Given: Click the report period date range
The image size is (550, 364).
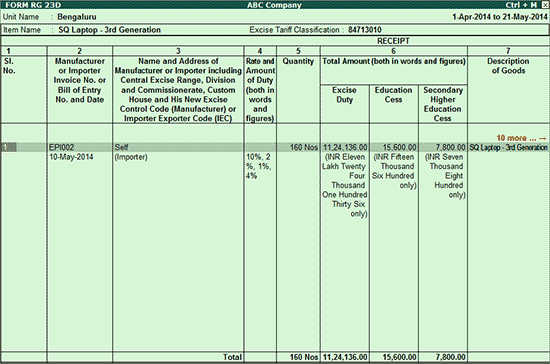Looking at the screenshot, I should (499, 17).
